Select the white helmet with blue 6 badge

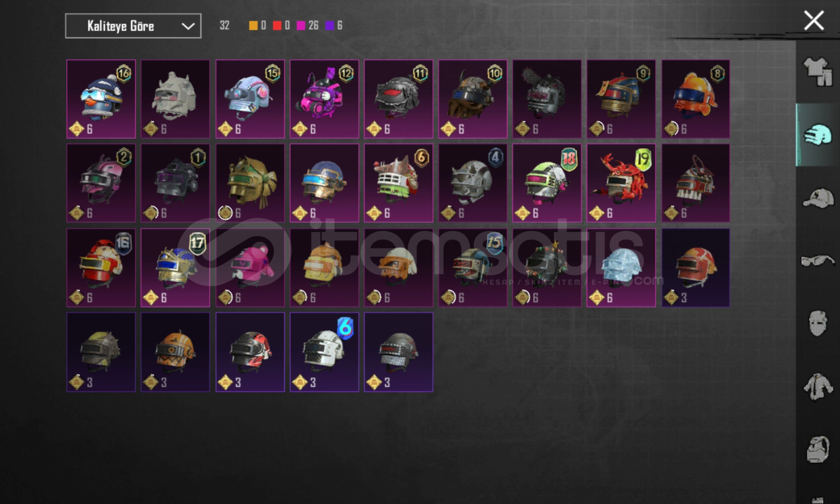(324, 352)
